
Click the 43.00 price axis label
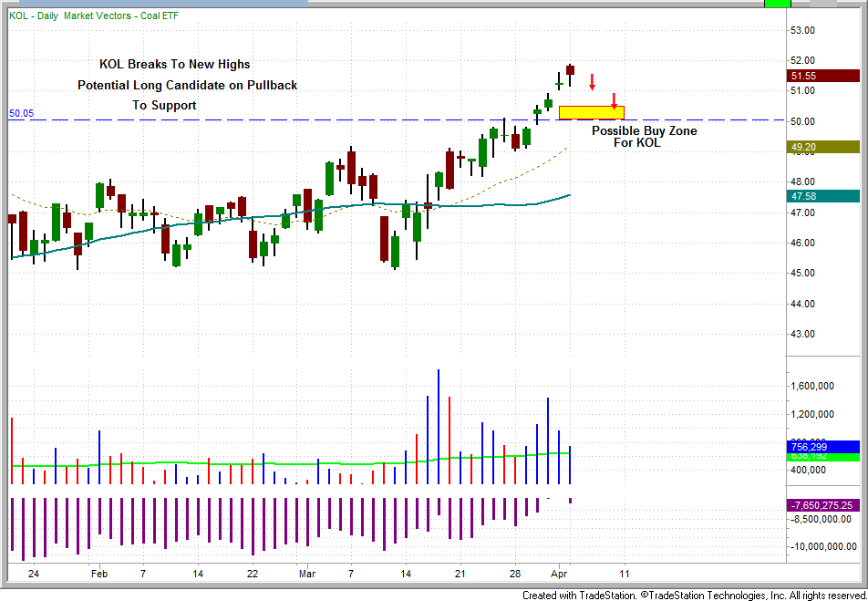point(802,334)
